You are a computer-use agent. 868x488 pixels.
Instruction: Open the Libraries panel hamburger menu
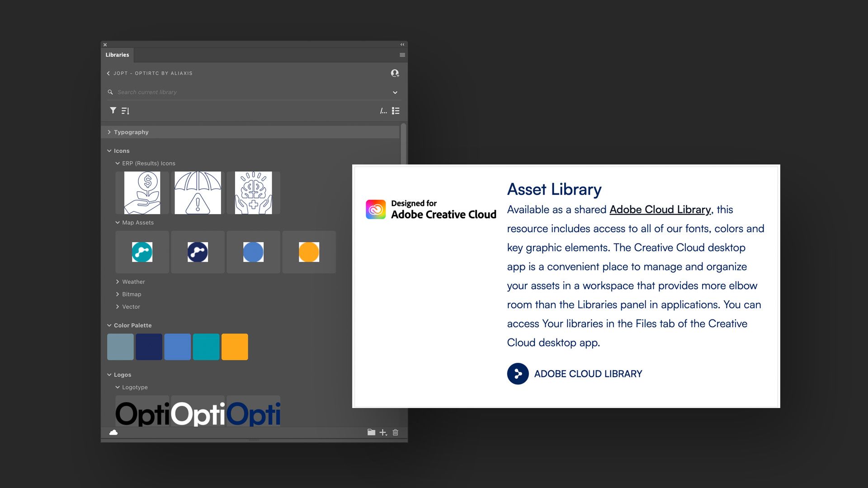click(402, 55)
